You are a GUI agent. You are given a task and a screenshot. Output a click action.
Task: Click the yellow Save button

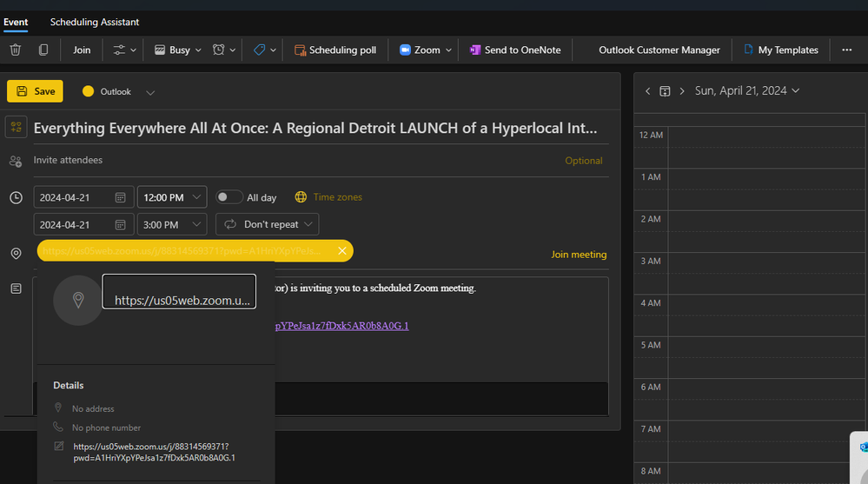(x=35, y=91)
